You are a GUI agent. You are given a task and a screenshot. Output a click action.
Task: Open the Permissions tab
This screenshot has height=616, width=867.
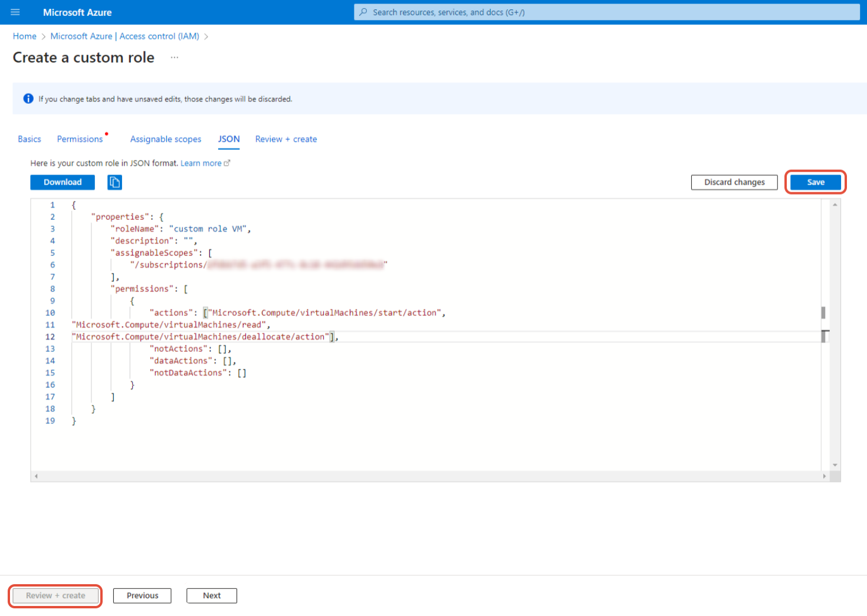(80, 139)
